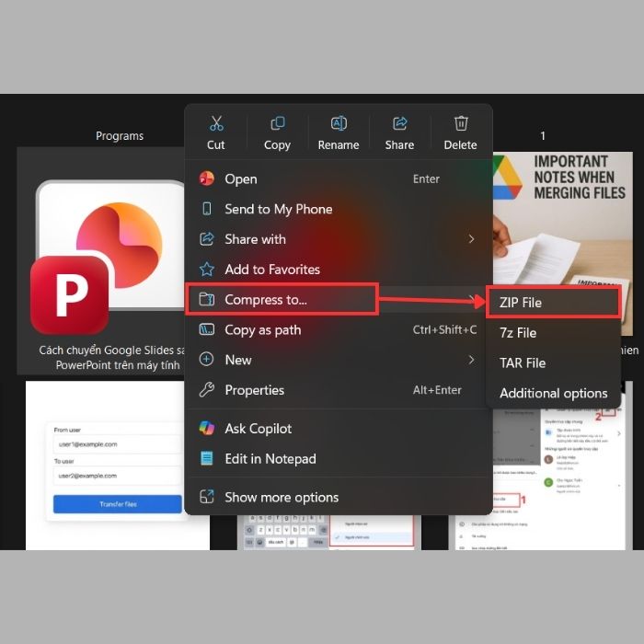This screenshot has height=644, width=644.
Task: Choose Send to My Phone
Action: (x=339, y=209)
